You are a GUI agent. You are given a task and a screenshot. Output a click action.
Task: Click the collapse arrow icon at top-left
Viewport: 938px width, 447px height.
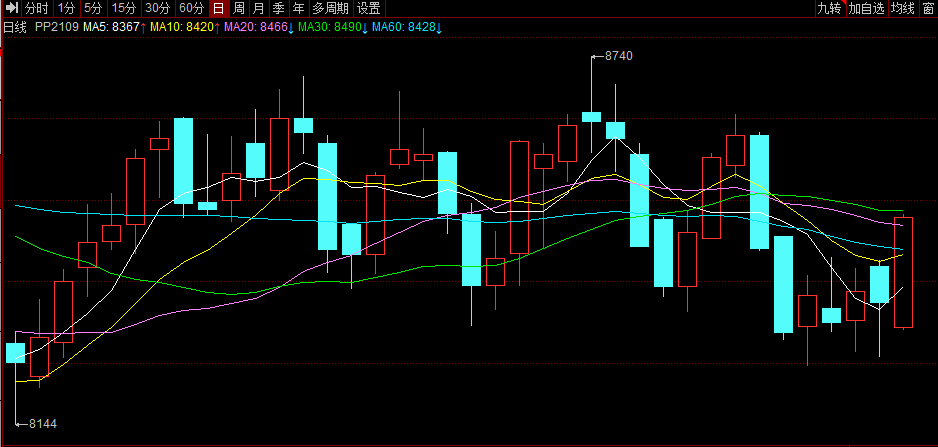(11, 8)
